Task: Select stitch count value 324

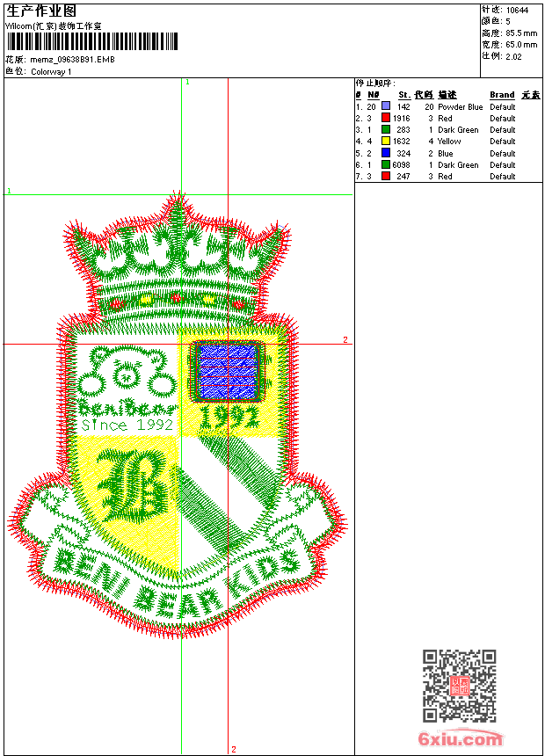Action: [403, 153]
